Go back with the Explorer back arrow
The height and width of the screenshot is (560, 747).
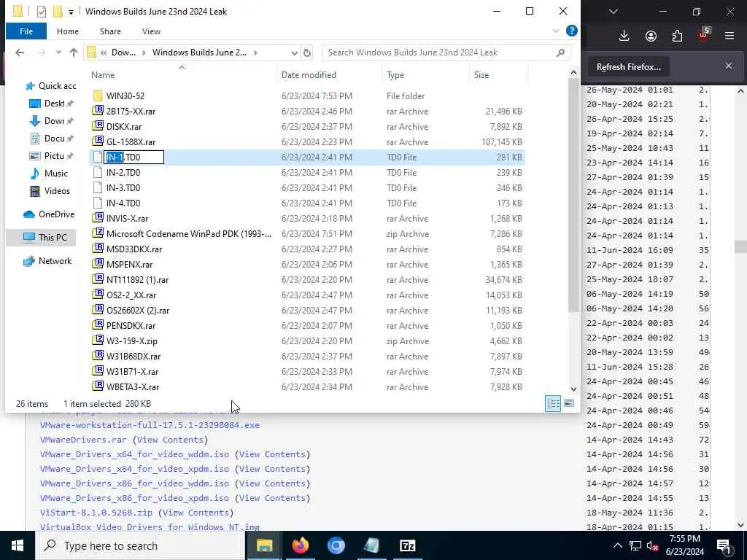pyautogui.click(x=20, y=52)
